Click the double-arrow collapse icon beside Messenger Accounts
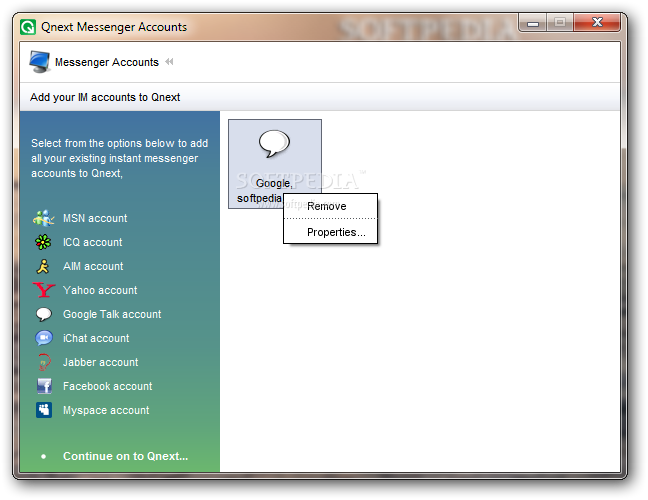The image size is (648, 500). 169,62
